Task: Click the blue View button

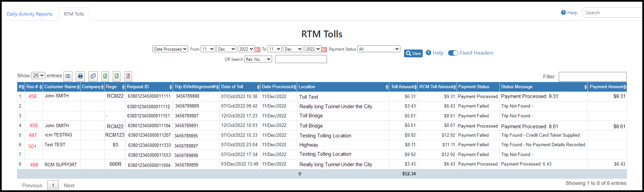Action: click(x=413, y=53)
